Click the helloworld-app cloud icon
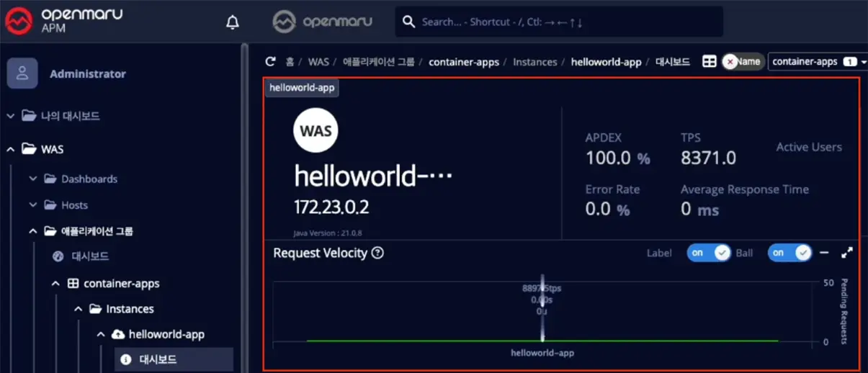The image size is (868, 373). [118, 335]
